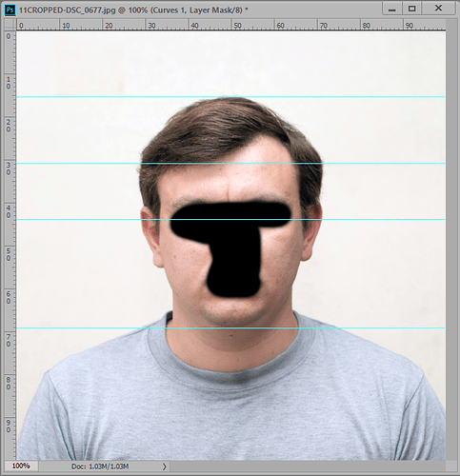Viewport: 460px width, 476px height.
Task: Maximize the document window
Action: coord(411,9)
